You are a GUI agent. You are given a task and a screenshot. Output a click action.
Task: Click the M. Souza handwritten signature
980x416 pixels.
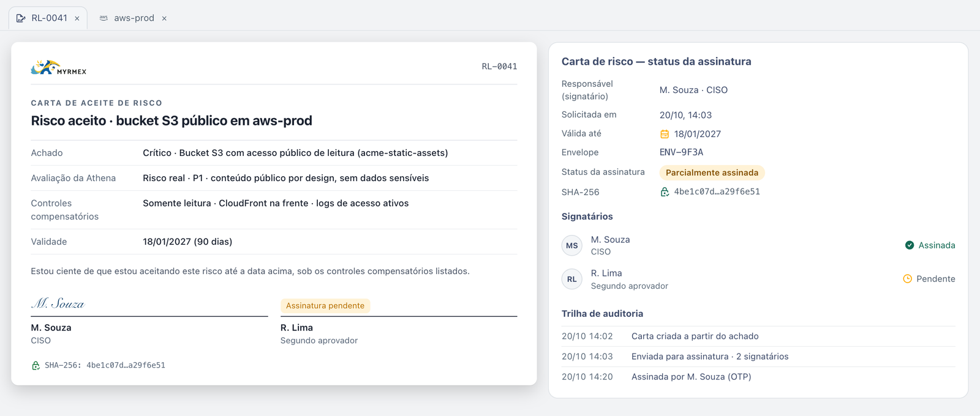coord(58,303)
